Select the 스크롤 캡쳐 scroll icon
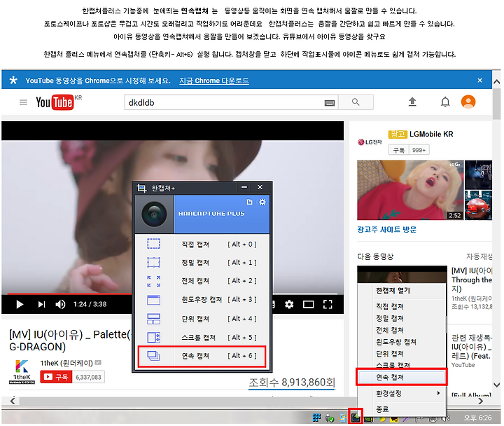Image resolution: width=504 pixels, height=426 pixels. [x=153, y=338]
